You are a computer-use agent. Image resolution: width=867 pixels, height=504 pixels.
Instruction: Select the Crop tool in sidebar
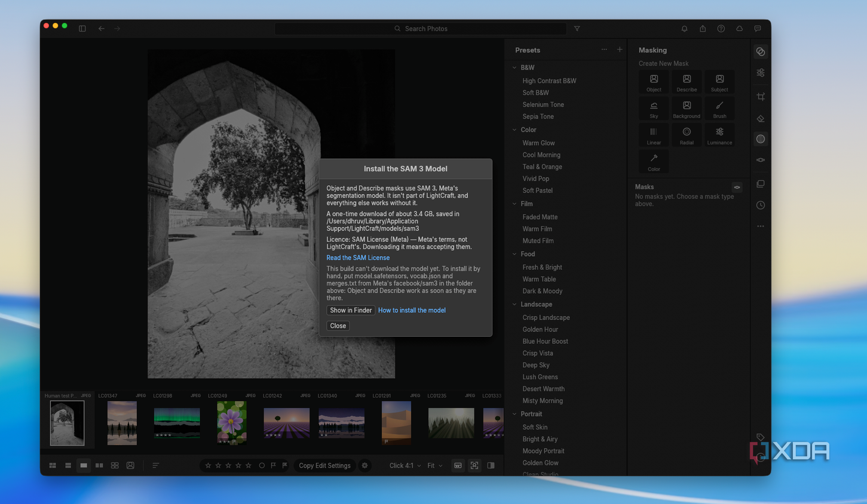[x=761, y=96]
